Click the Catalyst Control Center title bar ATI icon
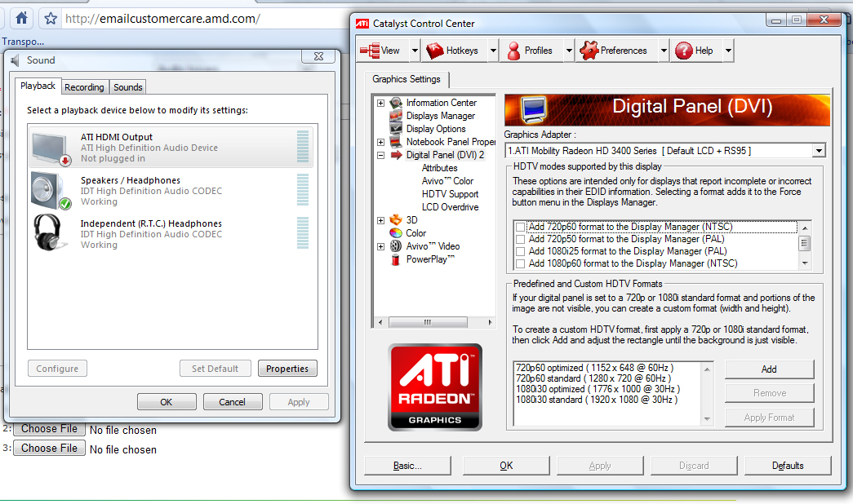 (x=362, y=24)
